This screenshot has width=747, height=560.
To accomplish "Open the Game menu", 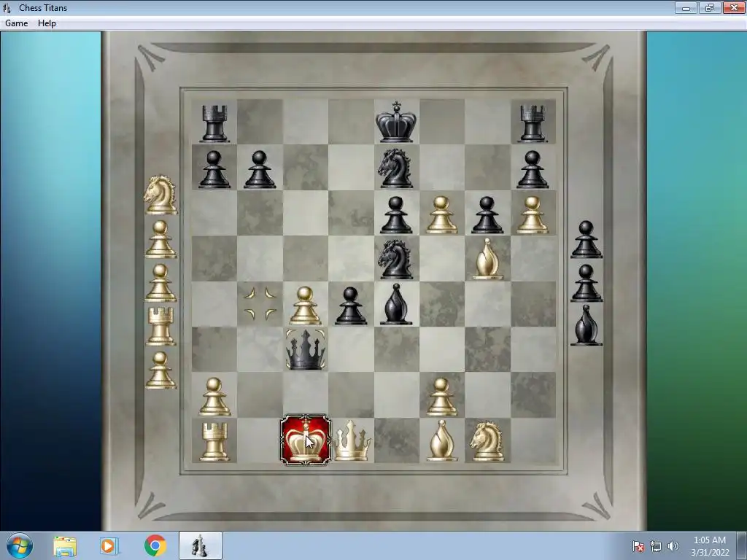I will pyautogui.click(x=17, y=23).
